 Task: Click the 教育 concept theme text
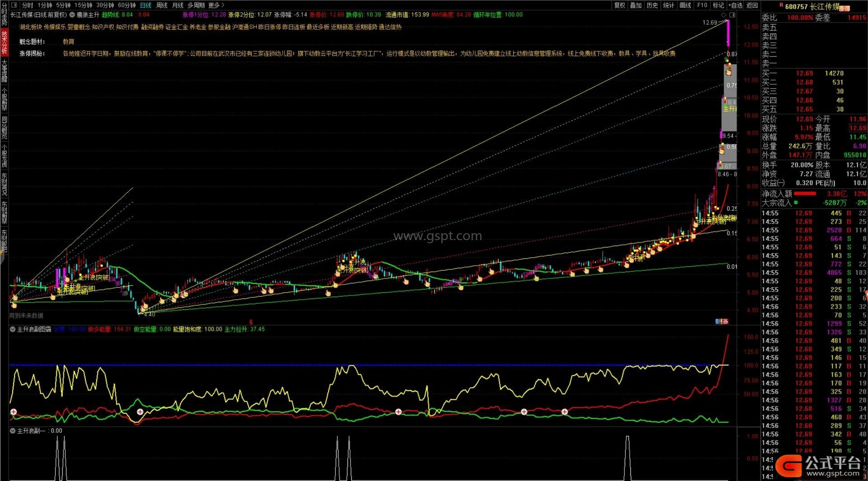click(68, 42)
